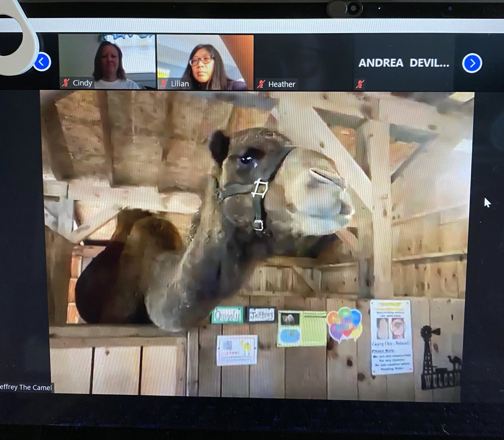The width and height of the screenshot is (504, 440).
Task: Click the participant name text Cindy
Action: pos(83,83)
